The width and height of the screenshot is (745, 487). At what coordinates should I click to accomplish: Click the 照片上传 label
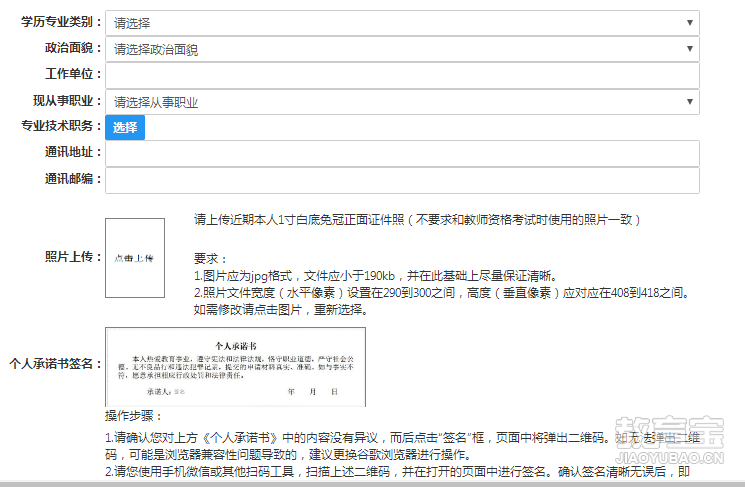[73, 257]
